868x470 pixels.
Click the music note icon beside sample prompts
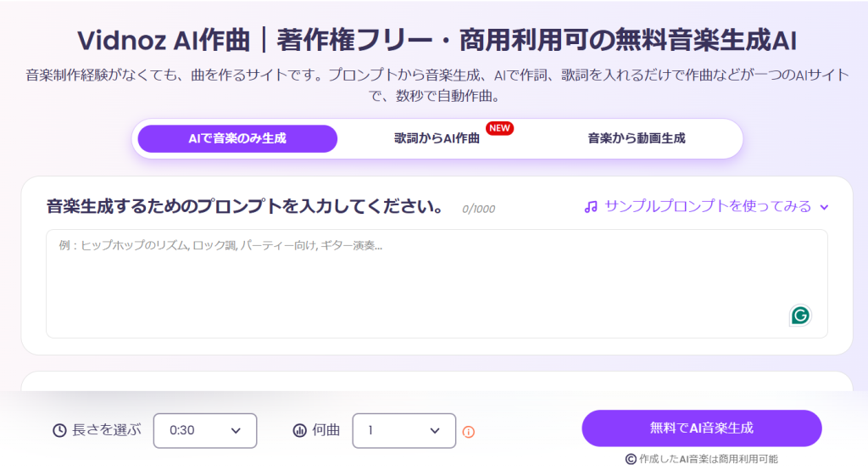tap(591, 207)
